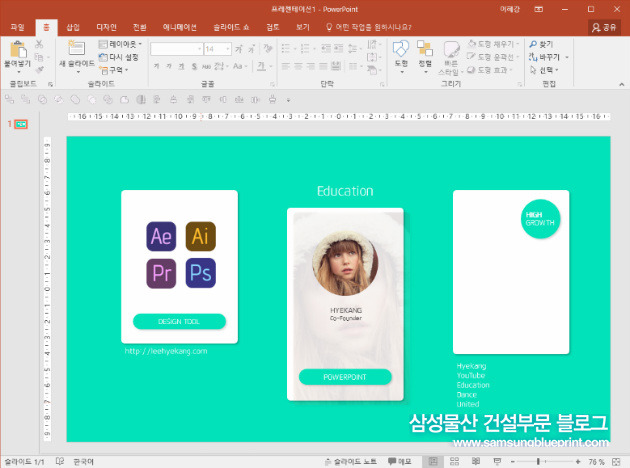Click the Paste (붙여넣기) clipboard icon
The width and height of the screenshot is (630, 468).
[18, 50]
